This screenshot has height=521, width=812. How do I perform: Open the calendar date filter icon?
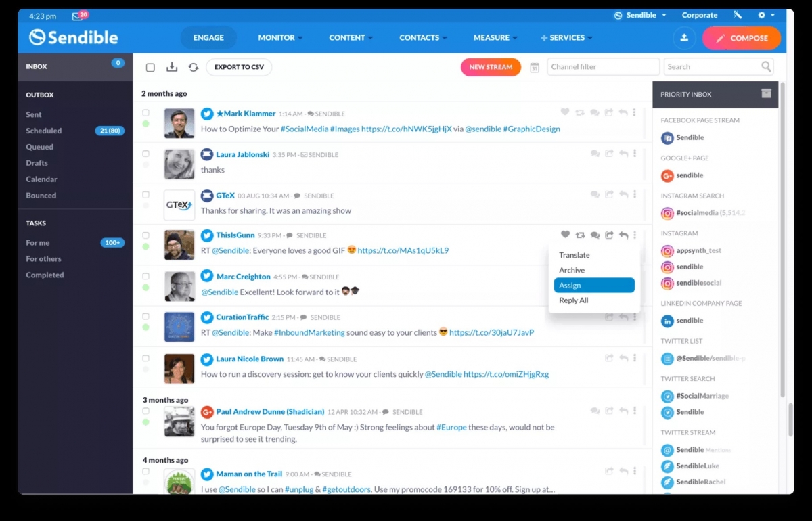pyautogui.click(x=535, y=67)
